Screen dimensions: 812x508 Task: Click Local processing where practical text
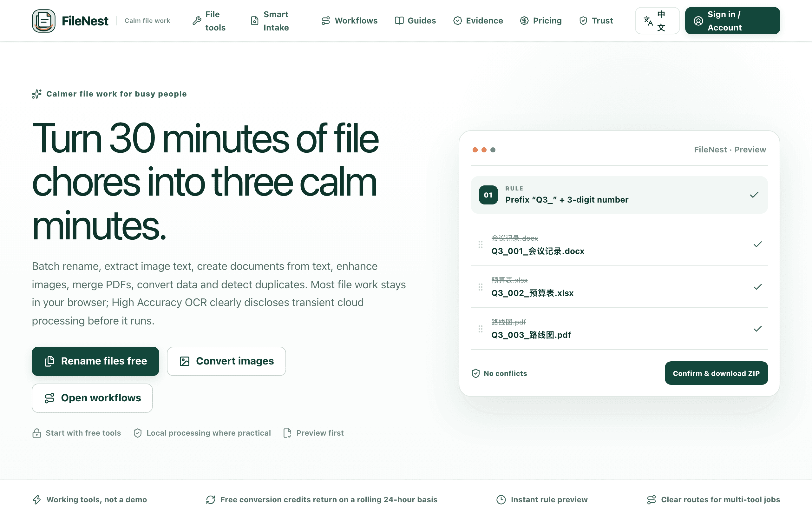[209, 433]
